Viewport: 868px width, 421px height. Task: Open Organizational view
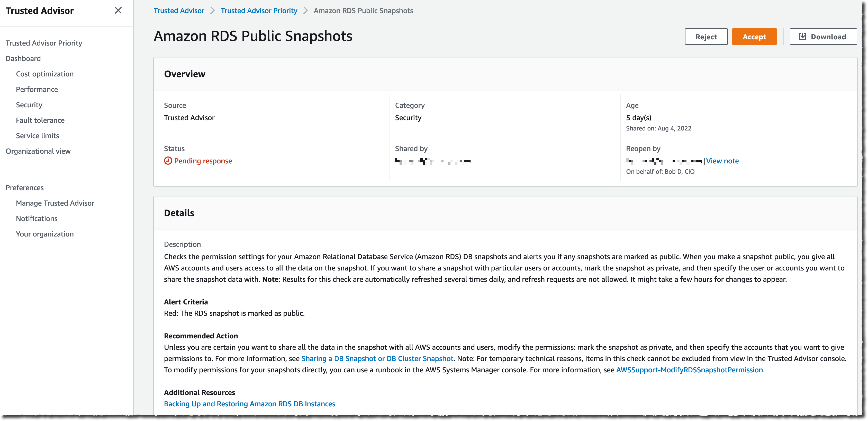click(x=38, y=151)
